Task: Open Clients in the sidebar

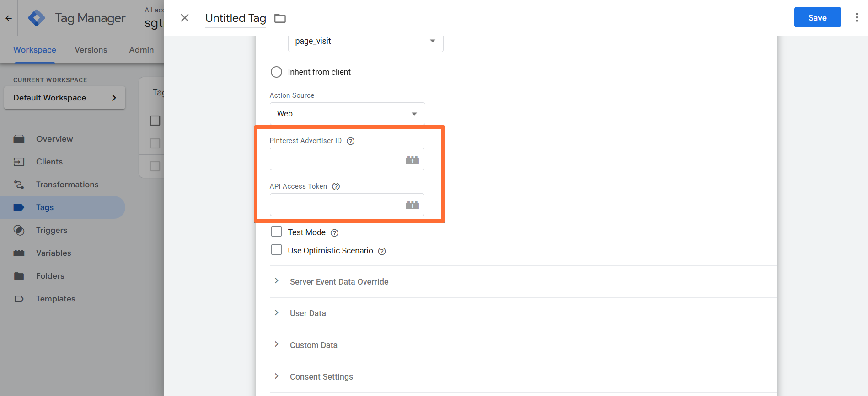Action: (x=49, y=162)
